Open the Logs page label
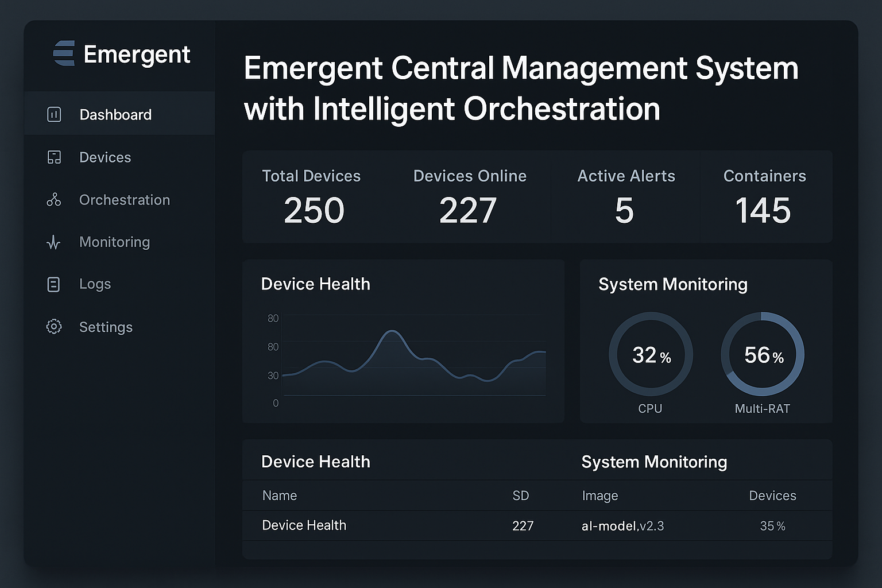Viewport: 882px width, 588px height. pyautogui.click(x=95, y=284)
